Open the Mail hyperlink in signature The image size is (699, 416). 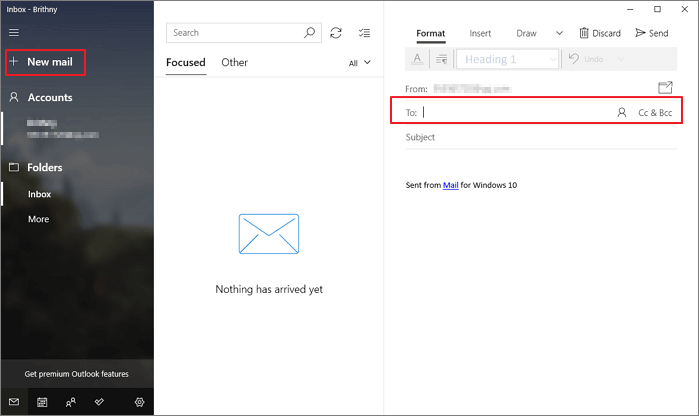pos(450,185)
